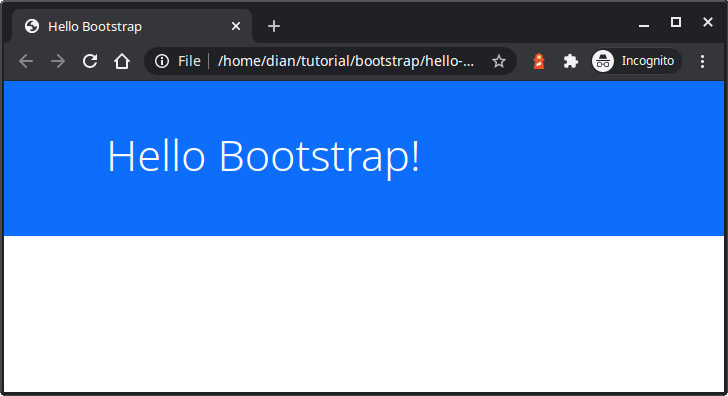Open the home page
The image size is (728, 396).
click(x=122, y=61)
